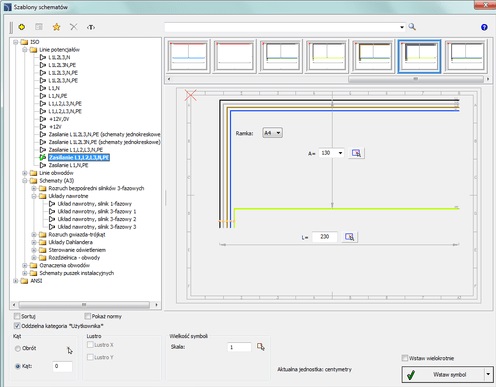
Task: Click the top search text field
Action: tap(282, 27)
